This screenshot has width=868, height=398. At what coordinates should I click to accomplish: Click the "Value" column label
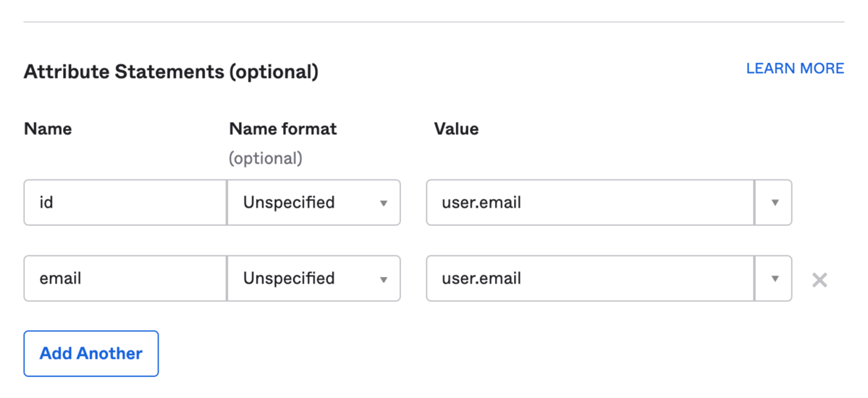click(456, 129)
